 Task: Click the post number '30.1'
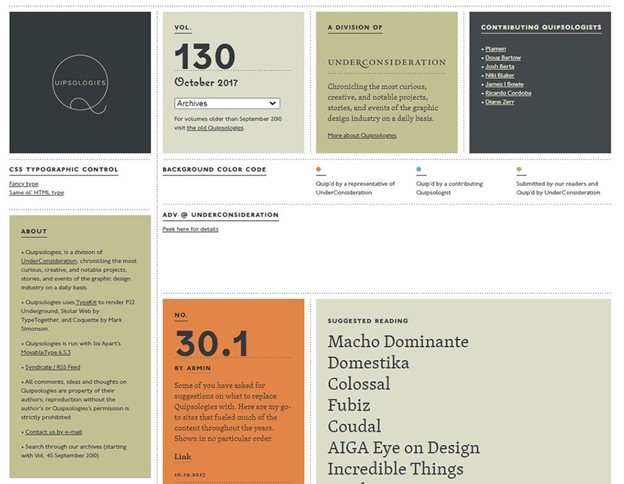coord(212,344)
